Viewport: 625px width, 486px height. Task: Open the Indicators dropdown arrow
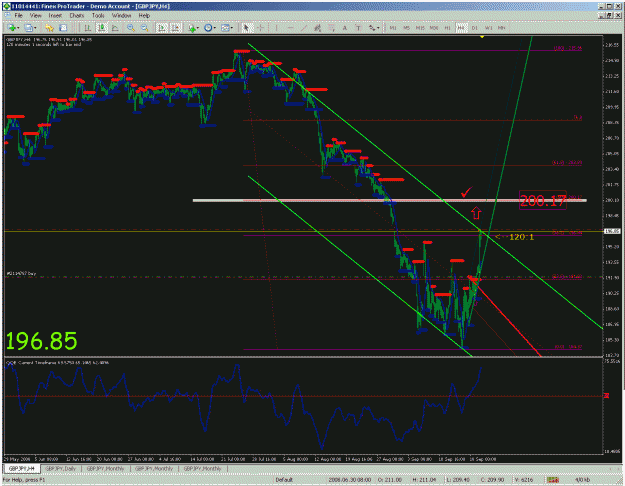point(198,28)
